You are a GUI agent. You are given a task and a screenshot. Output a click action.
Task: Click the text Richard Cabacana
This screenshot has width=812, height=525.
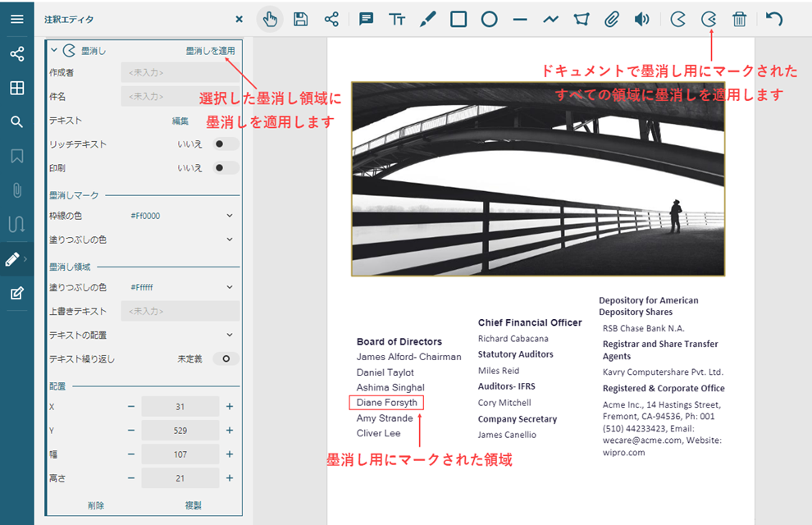tap(513, 339)
